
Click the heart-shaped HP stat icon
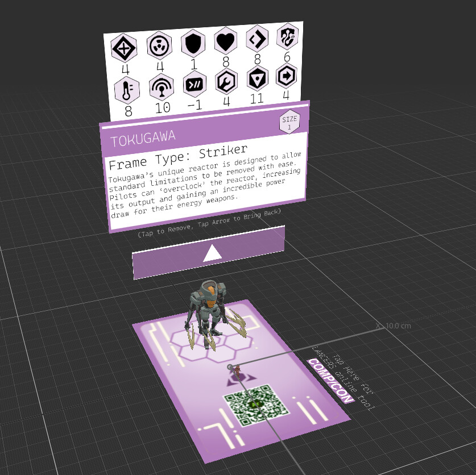[x=225, y=40]
